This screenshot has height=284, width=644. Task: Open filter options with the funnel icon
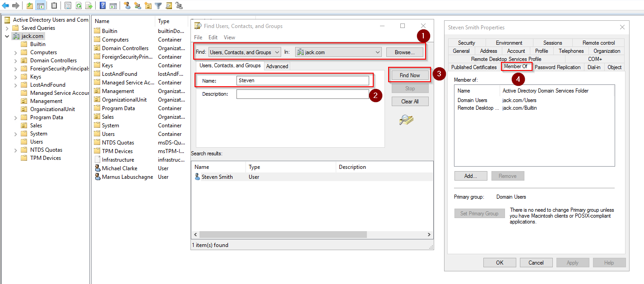[158, 5]
